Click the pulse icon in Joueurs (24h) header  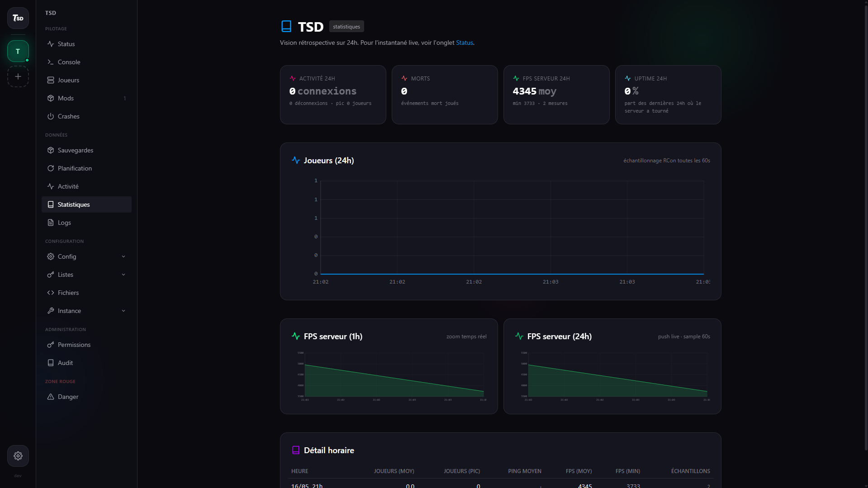click(296, 160)
